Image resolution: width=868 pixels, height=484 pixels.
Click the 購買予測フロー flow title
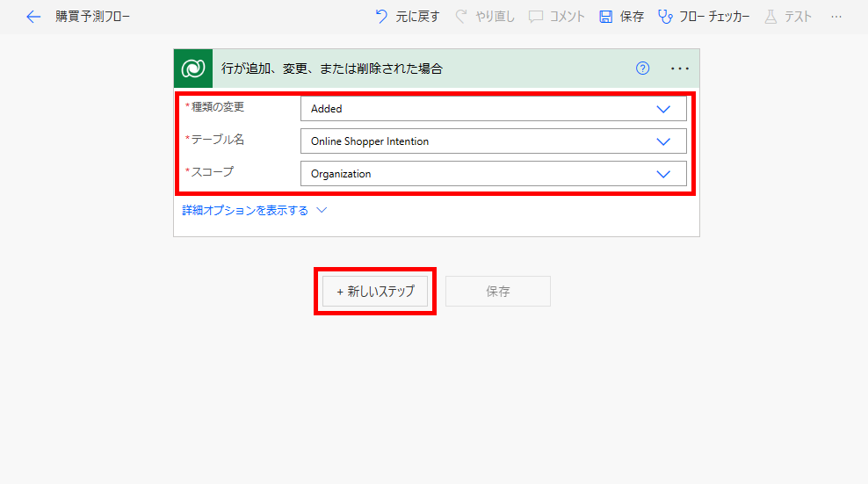[92, 17]
